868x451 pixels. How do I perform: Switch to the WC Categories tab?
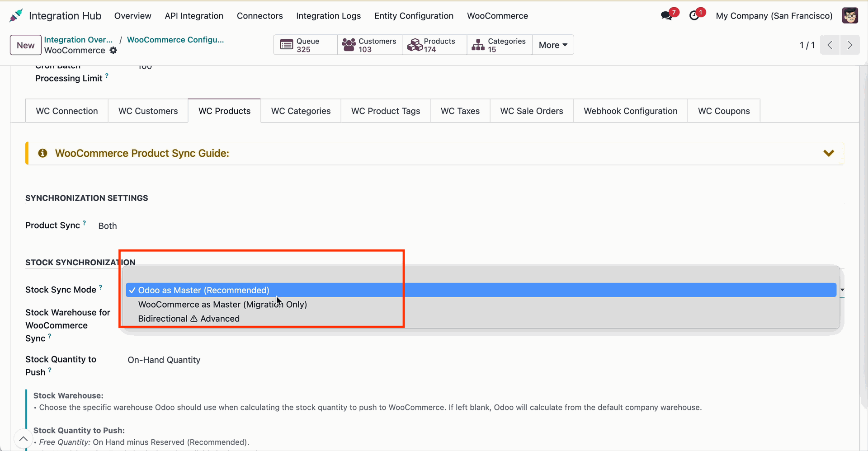(301, 111)
